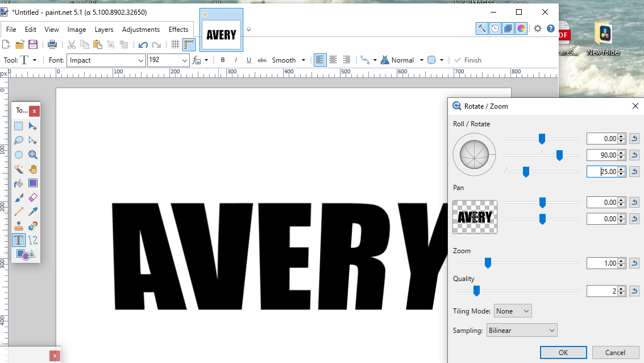Click the Roll / Rotate sphere control
Viewport: 644px width, 363px height.
tap(475, 155)
